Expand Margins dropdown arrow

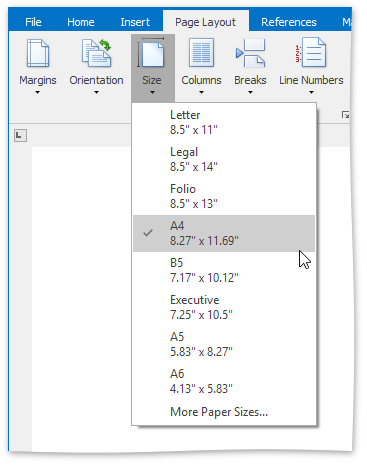coord(37,93)
